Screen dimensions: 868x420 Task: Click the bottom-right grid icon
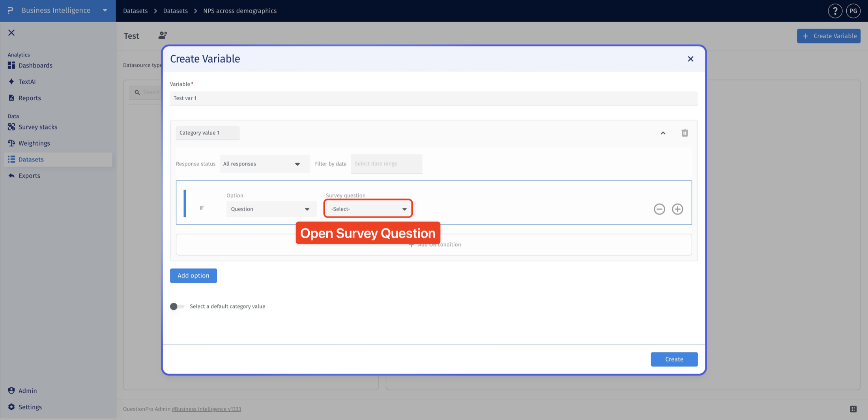[853, 409]
